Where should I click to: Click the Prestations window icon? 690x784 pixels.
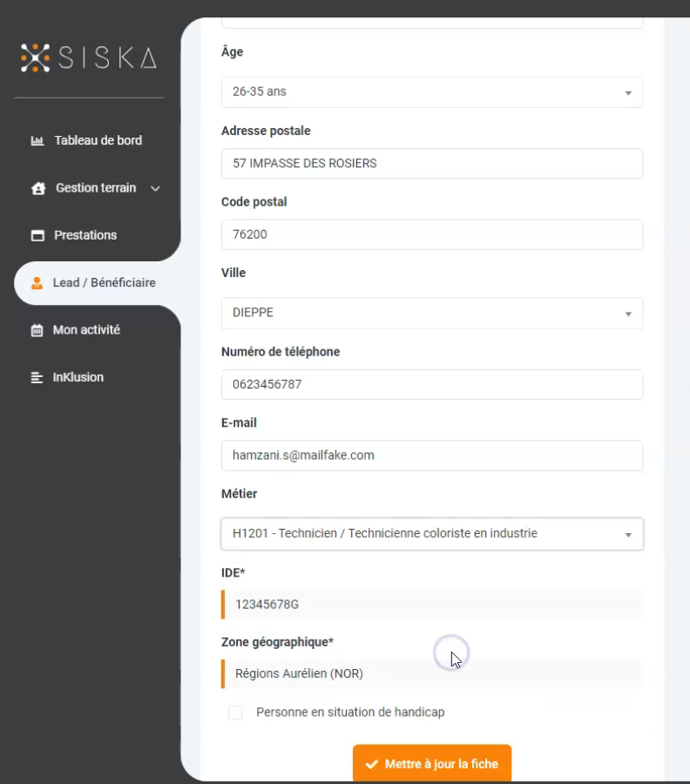pyautogui.click(x=37, y=235)
